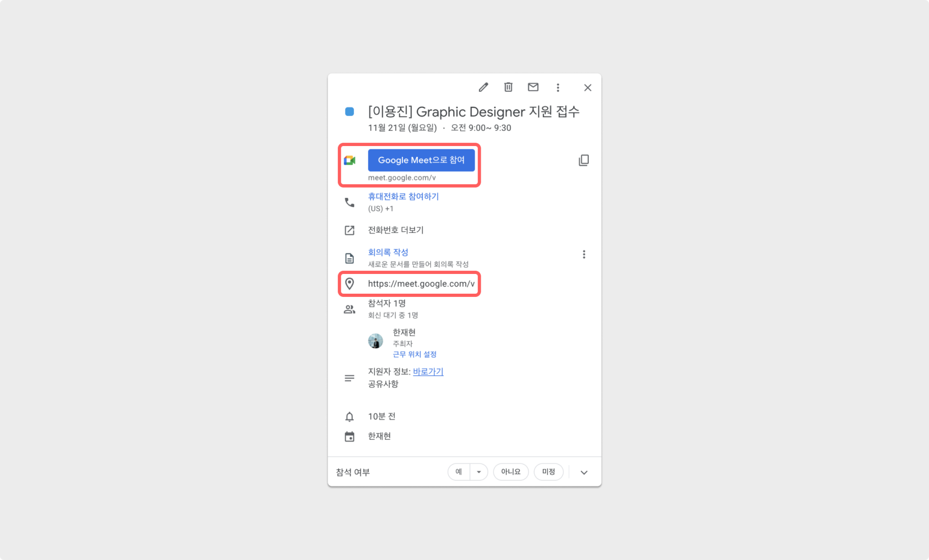The height and width of the screenshot is (560, 929).
Task: Email guests using the envelope icon
Action: (533, 87)
